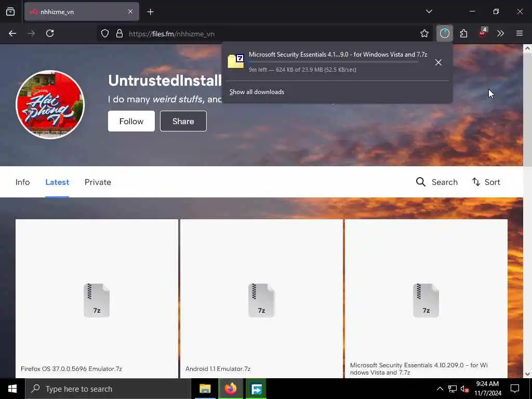Image resolution: width=532 pixels, height=399 pixels.
Task: Open the extensions puzzle icon
Action: [463, 33]
